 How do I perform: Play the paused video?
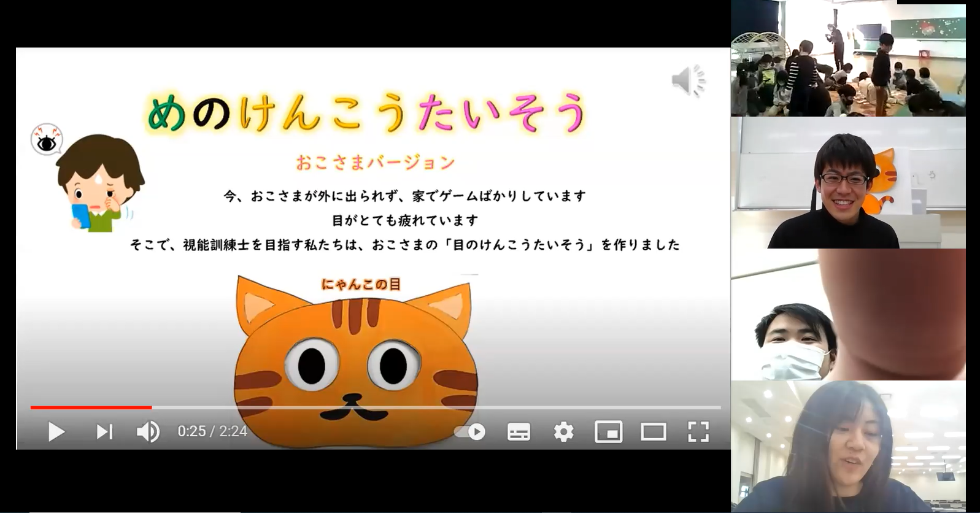click(56, 432)
